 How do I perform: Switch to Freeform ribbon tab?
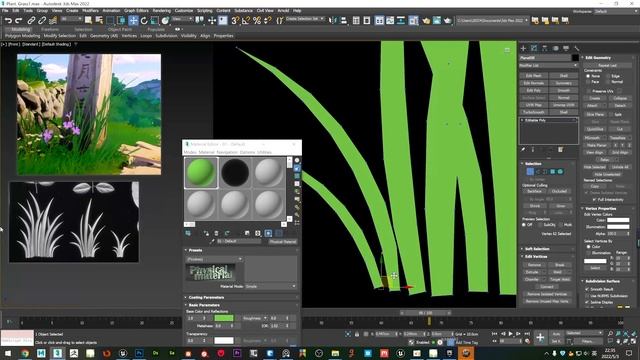point(50,29)
